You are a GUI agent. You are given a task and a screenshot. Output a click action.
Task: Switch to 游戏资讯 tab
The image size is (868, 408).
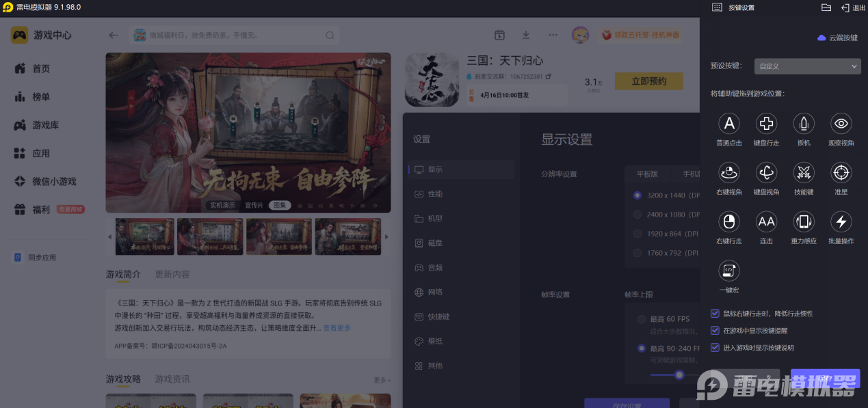click(x=172, y=379)
